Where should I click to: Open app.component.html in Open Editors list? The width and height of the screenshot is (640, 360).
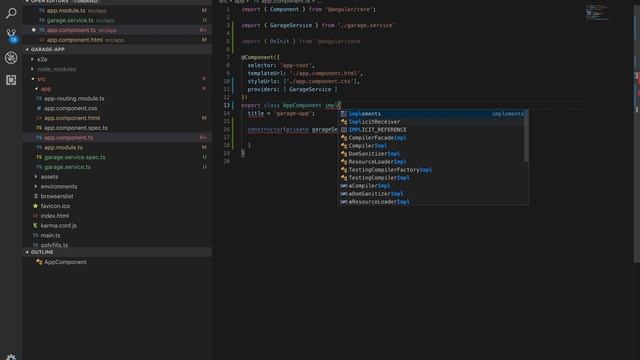117,40
